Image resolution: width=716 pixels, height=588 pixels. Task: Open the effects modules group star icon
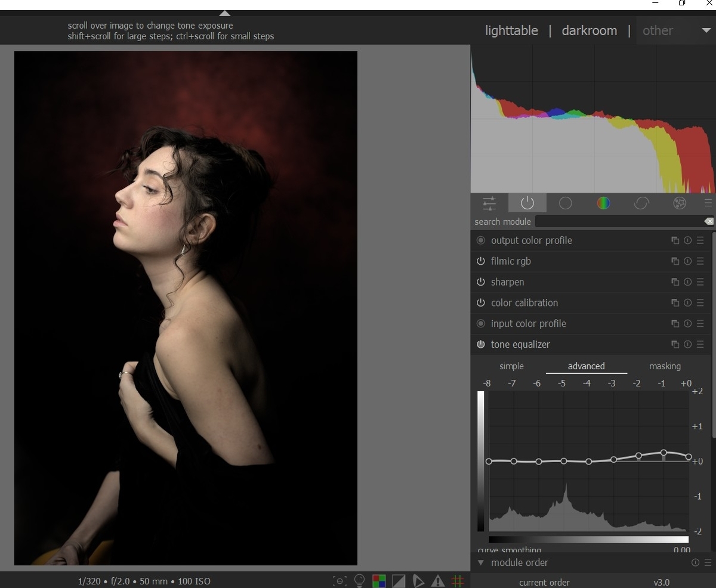pyautogui.click(x=679, y=203)
